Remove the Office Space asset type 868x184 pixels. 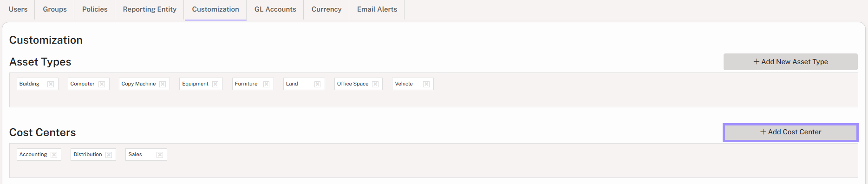coord(375,84)
